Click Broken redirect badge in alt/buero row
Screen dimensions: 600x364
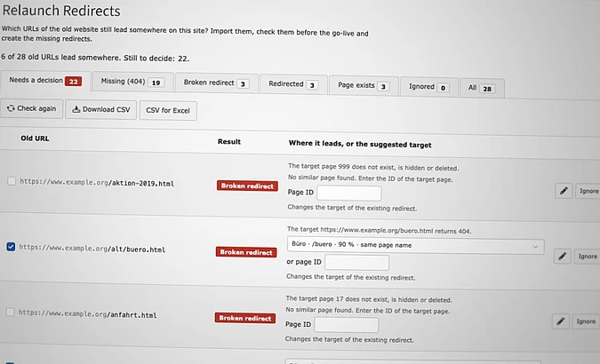(246, 252)
